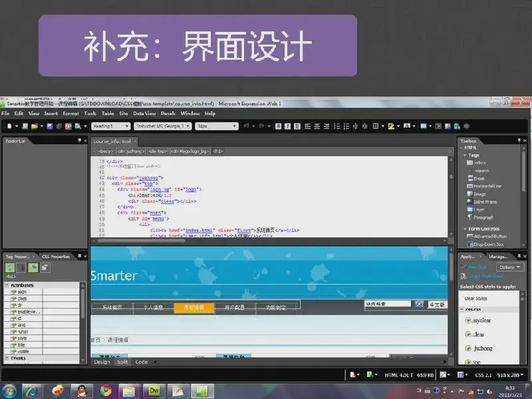
Task: Select the class attribute row
Action: click(x=42, y=299)
